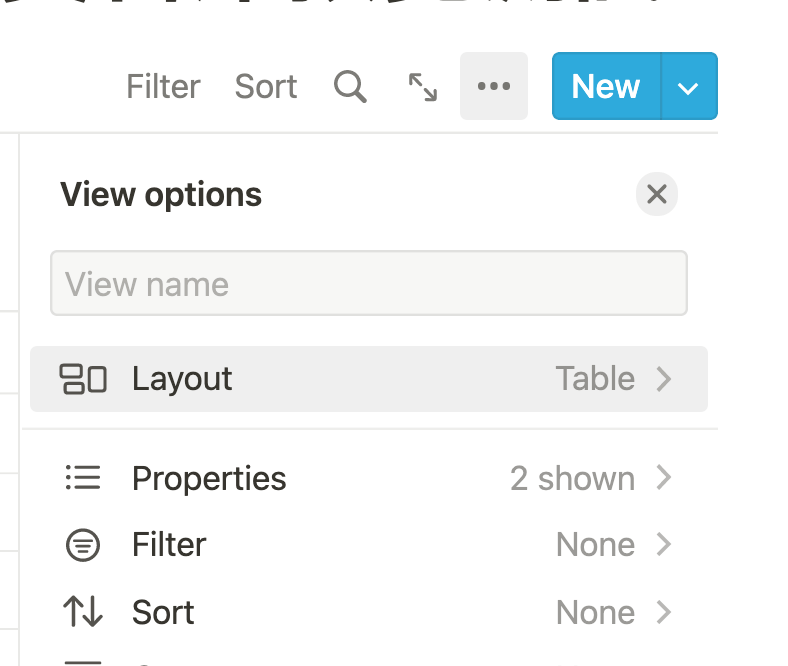This screenshot has height=666, width=788.
Task: Open the Sort menu row in panel
Action: [369, 612]
